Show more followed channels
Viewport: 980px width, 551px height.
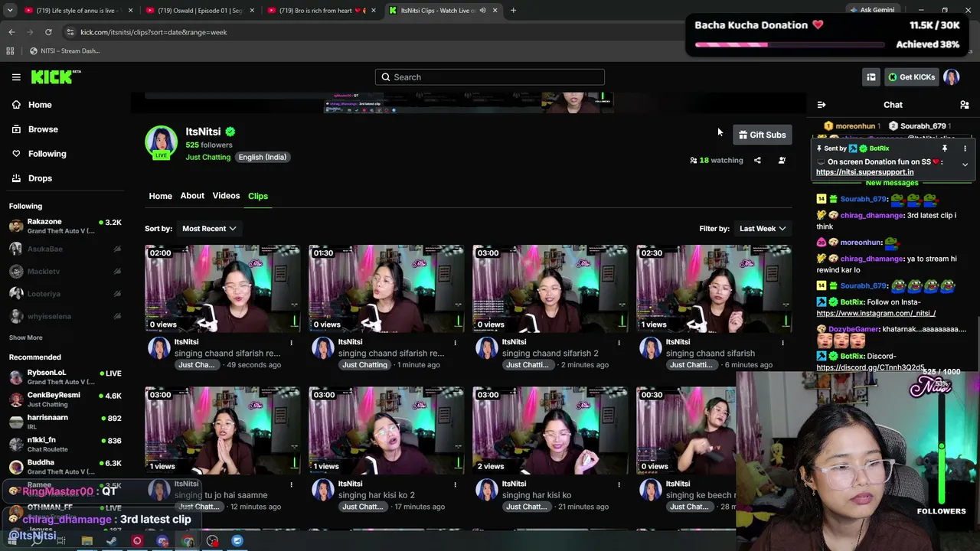[x=26, y=337]
